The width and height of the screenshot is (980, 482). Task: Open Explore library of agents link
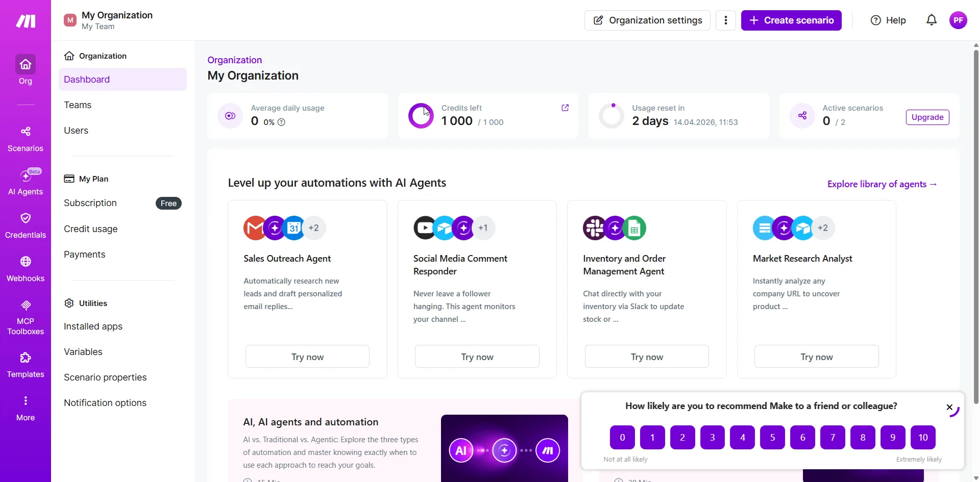882,184
